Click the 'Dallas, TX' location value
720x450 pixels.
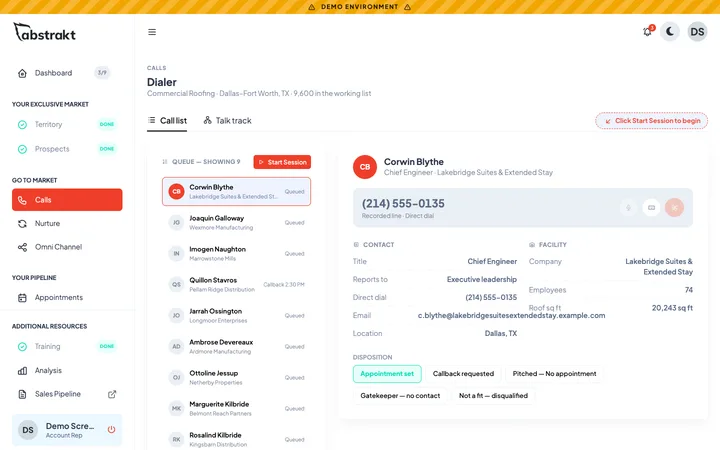click(501, 333)
